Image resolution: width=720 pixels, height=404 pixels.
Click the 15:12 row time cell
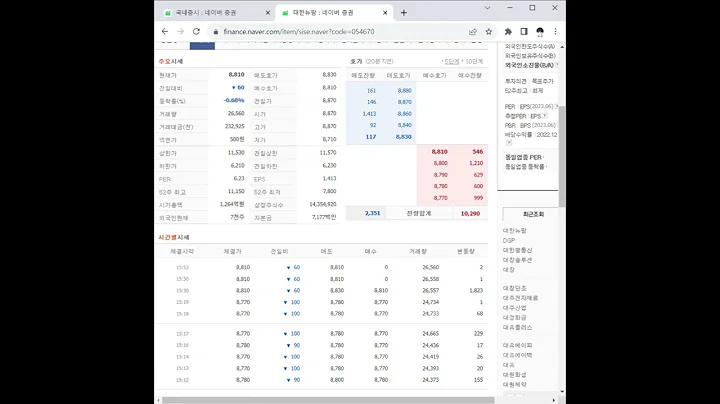click(x=182, y=380)
